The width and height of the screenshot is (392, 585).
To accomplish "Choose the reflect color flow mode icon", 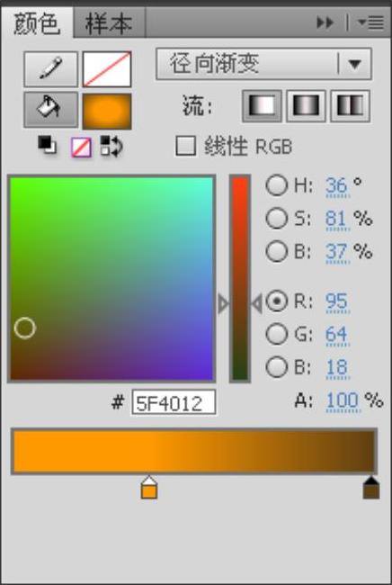I will pyautogui.click(x=306, y=106).
